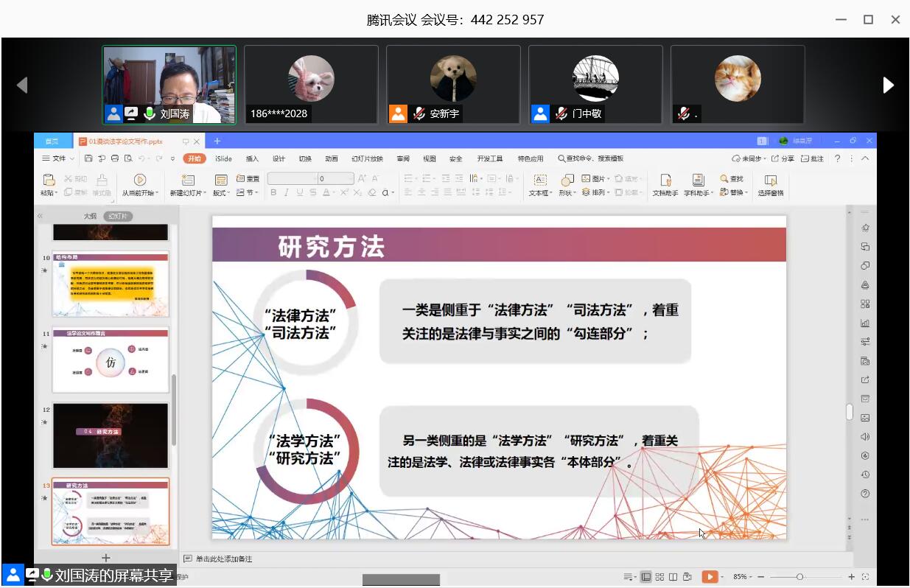Open the Selection Pane icon
The width and height of the screenshot is (910, 588).
point(770,180)
